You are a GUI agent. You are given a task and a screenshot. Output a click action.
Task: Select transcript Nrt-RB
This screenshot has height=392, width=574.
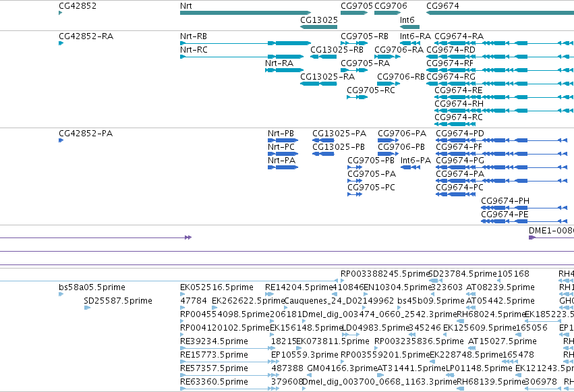click(x=246, y=43)
